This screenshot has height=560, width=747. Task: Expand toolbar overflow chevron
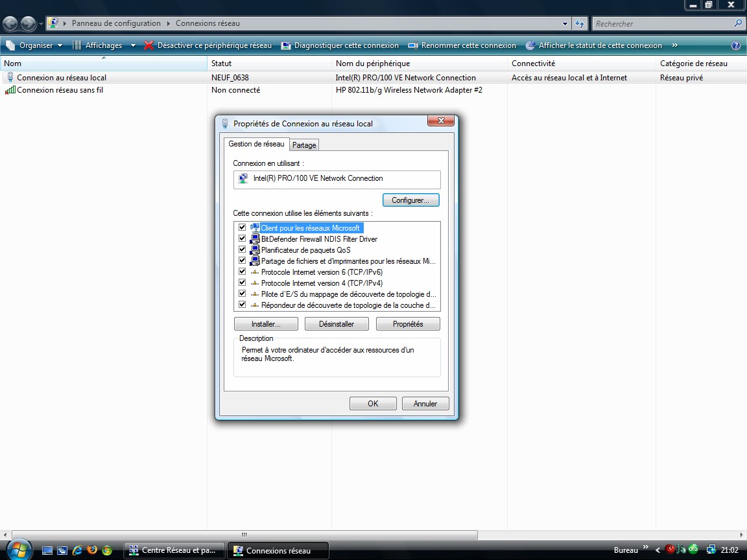click(x=674, y=45)
